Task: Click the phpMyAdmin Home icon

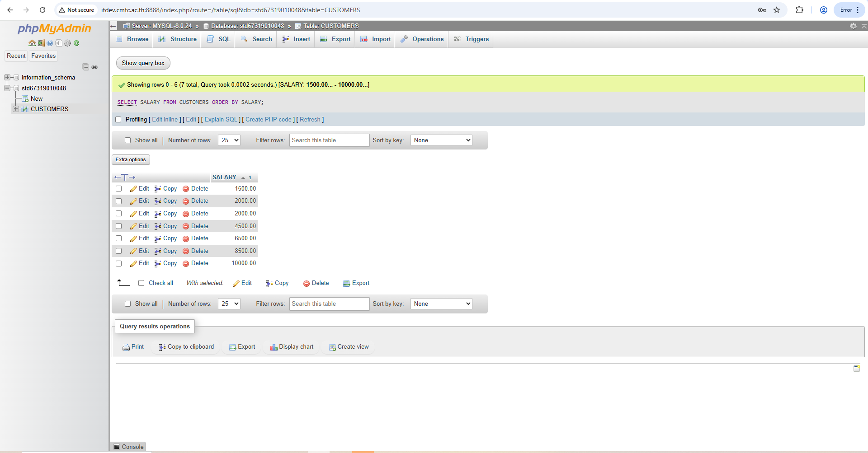Action: pyautogui.click(x=32, y=43)
